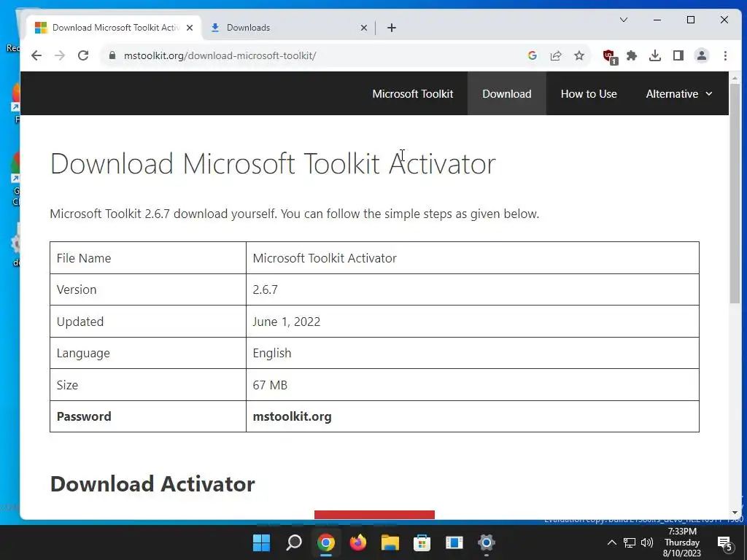Click the '67 MB' size cell

point(472,385)
